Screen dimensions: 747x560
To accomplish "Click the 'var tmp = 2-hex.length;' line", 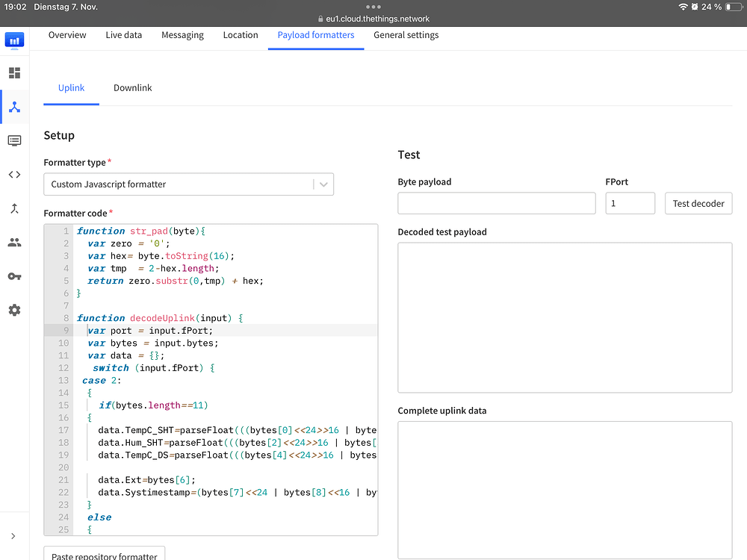I will pos(153,269).
